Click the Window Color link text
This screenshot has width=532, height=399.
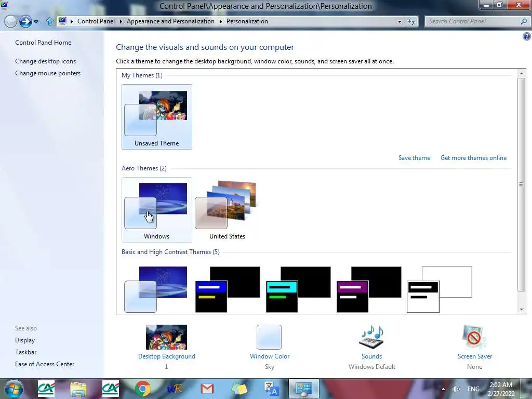click(x=270, y=356)
